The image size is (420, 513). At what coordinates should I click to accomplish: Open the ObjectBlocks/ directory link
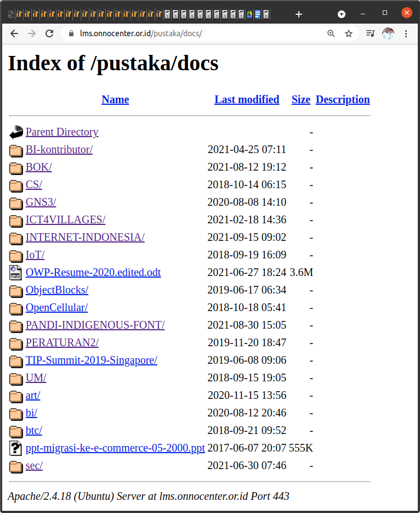pos(57,290)
